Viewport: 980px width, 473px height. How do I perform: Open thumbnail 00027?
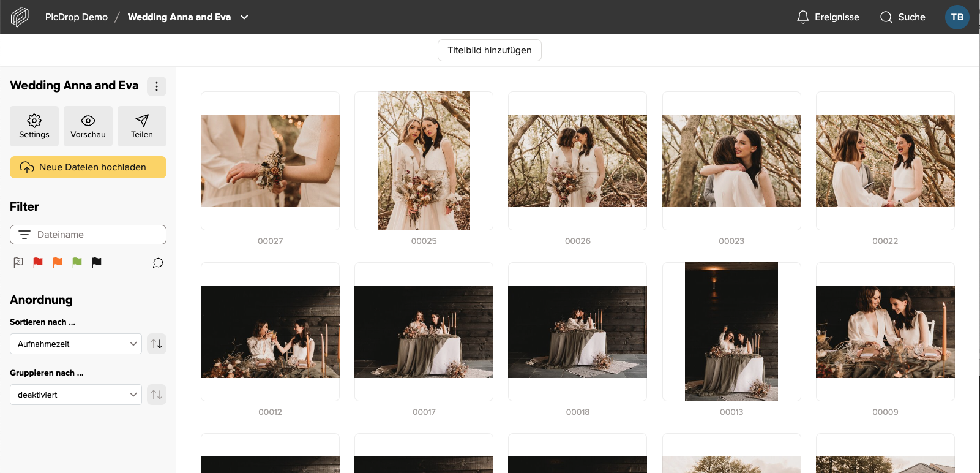click(x=270, y=161)
